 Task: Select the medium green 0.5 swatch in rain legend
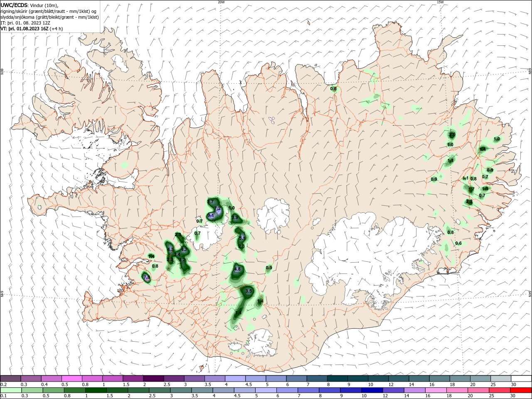pos(54,391)
